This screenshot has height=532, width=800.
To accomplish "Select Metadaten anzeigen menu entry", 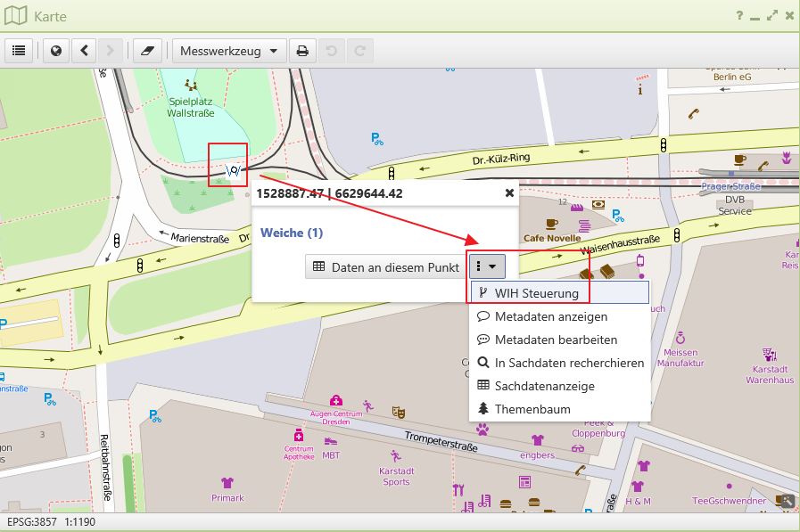I will click(550, 316).
